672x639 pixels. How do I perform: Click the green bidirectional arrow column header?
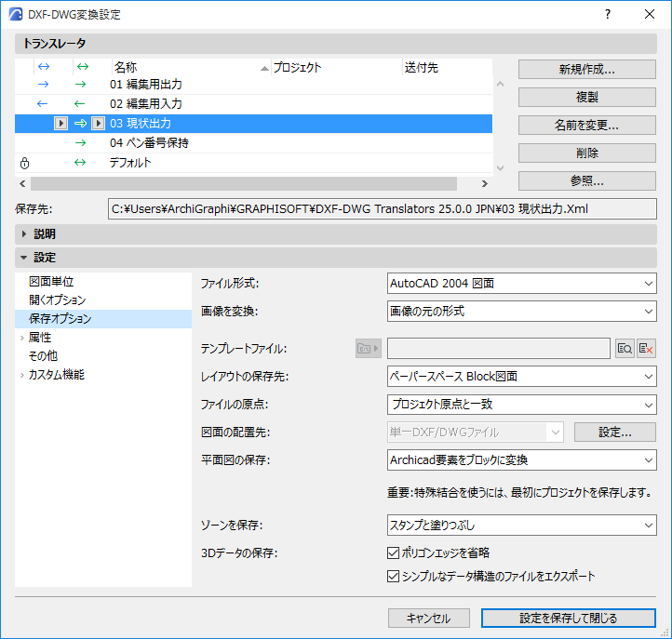tap(83, 66)
